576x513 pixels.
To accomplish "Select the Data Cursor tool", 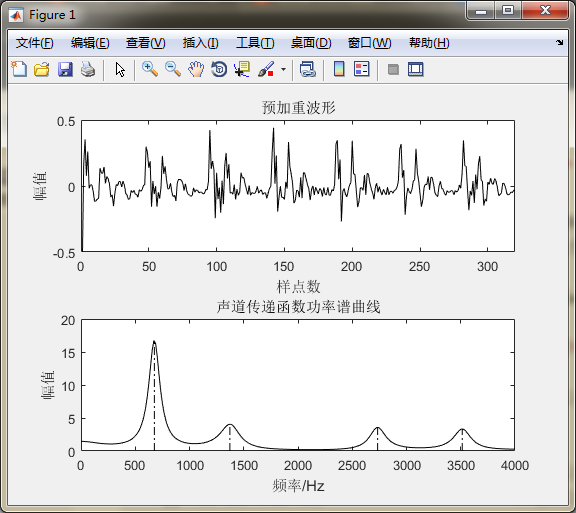I will click(x=242, y=69).
